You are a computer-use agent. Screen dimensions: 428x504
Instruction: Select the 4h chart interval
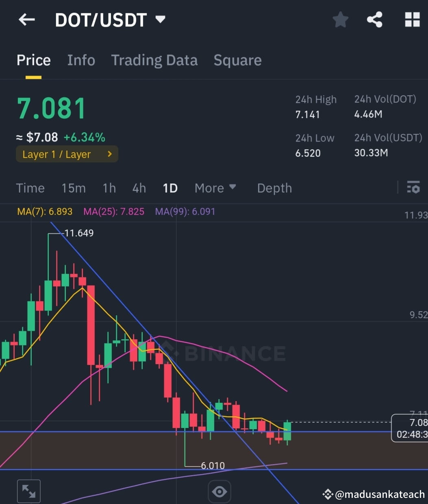139,188
